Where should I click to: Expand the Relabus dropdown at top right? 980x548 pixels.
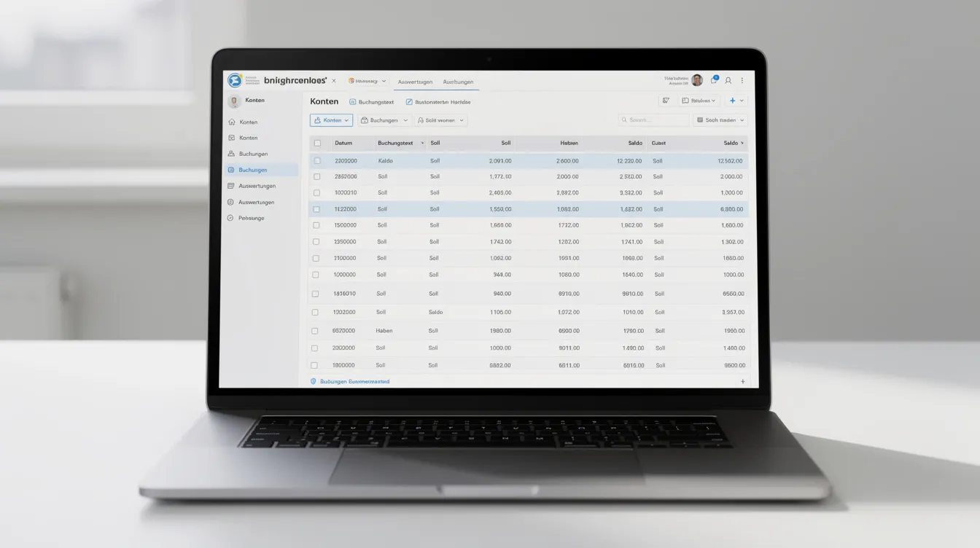coord(699,101)
